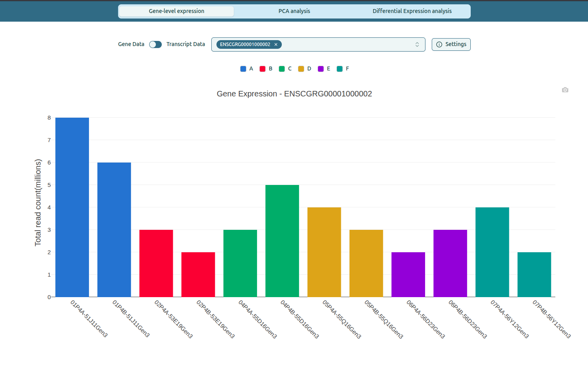Open the PCA analysis tab
The height and width of the screenshot is (366, 588).
pyautogui.click(x=294, y=11)
